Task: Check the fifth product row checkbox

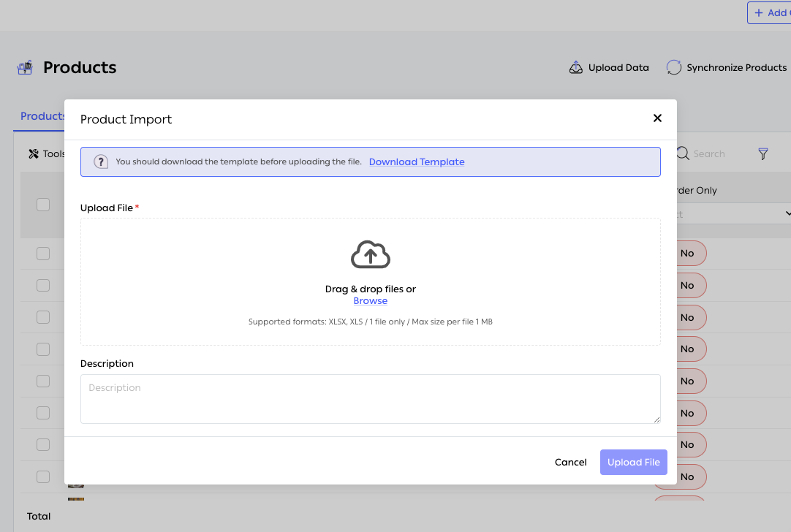Action: tap(43, 381)
